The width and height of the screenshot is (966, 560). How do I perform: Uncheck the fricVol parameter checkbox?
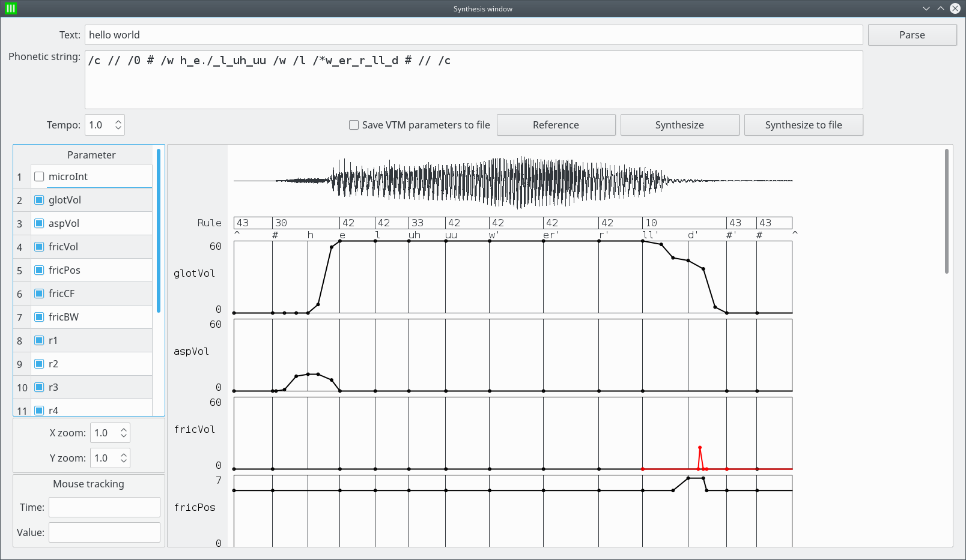pyautogui.click(x=39, y=247)
